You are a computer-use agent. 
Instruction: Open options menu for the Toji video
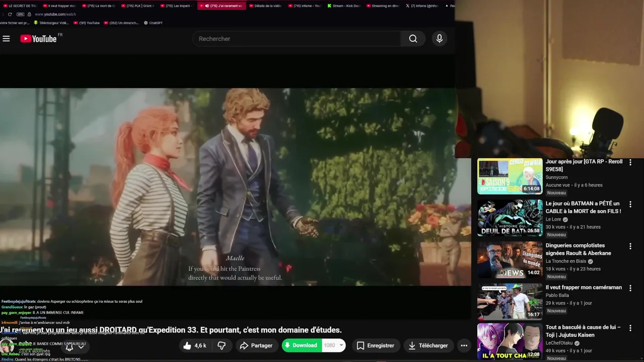tap(630, 328)
